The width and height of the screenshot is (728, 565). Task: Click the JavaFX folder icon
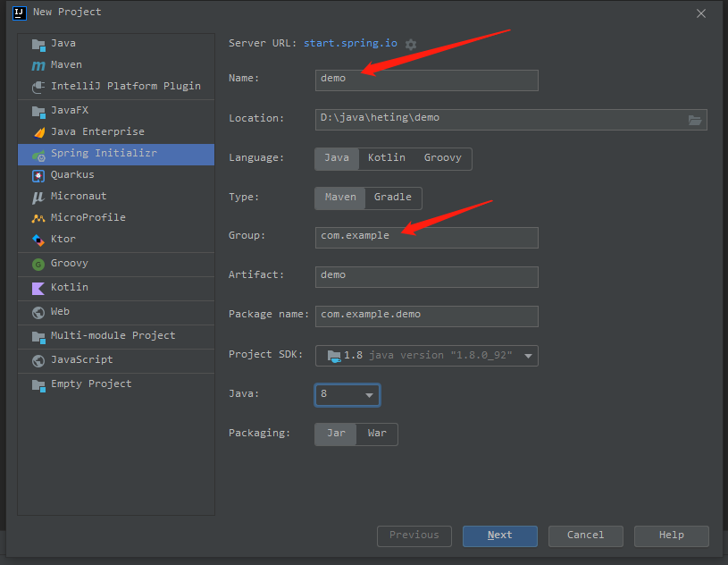(38, 112)
